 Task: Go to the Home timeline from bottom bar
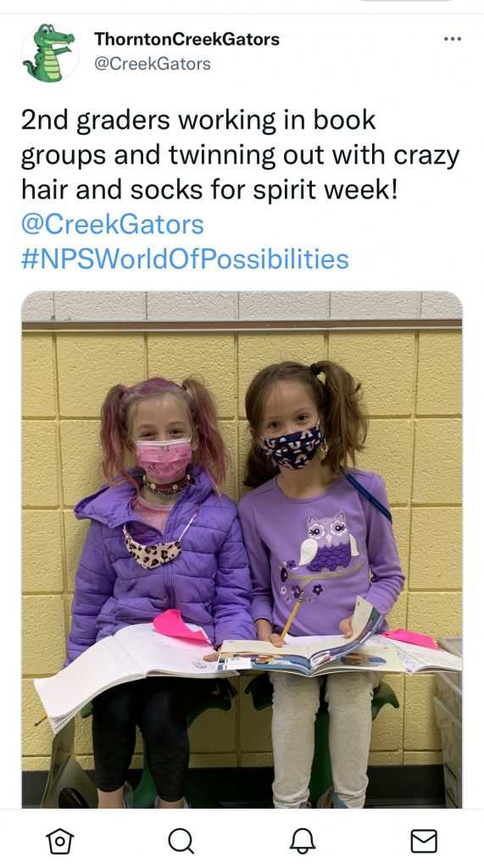60,842
